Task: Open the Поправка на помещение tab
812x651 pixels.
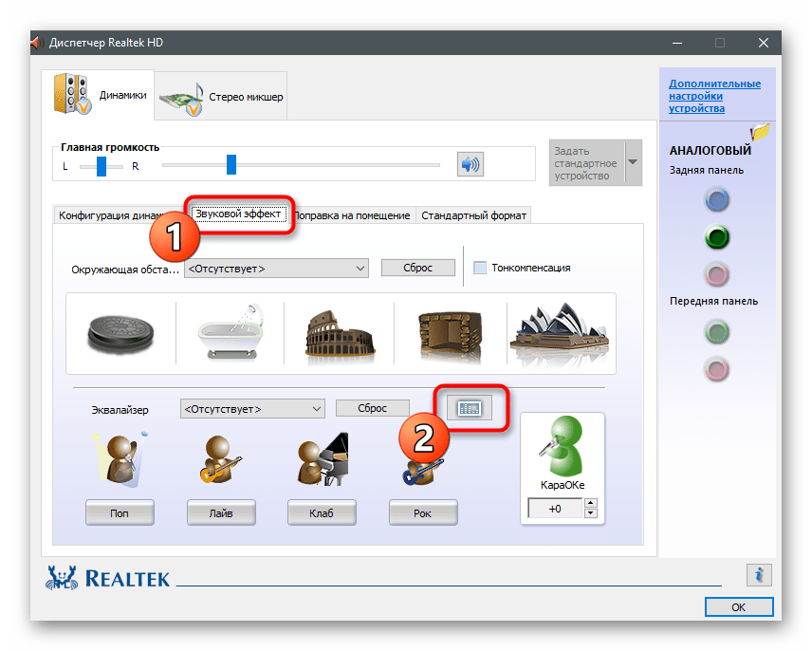Action: (352, 215)
